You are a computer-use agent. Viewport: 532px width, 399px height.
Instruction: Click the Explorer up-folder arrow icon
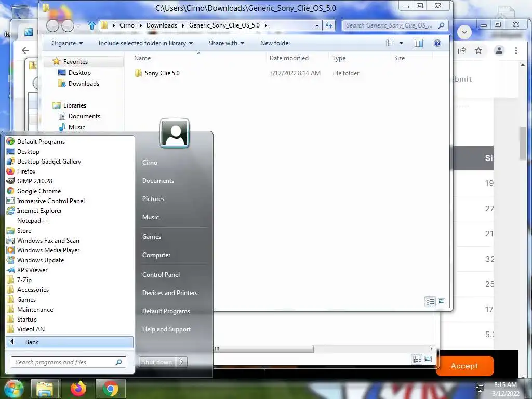click(91, 25)
